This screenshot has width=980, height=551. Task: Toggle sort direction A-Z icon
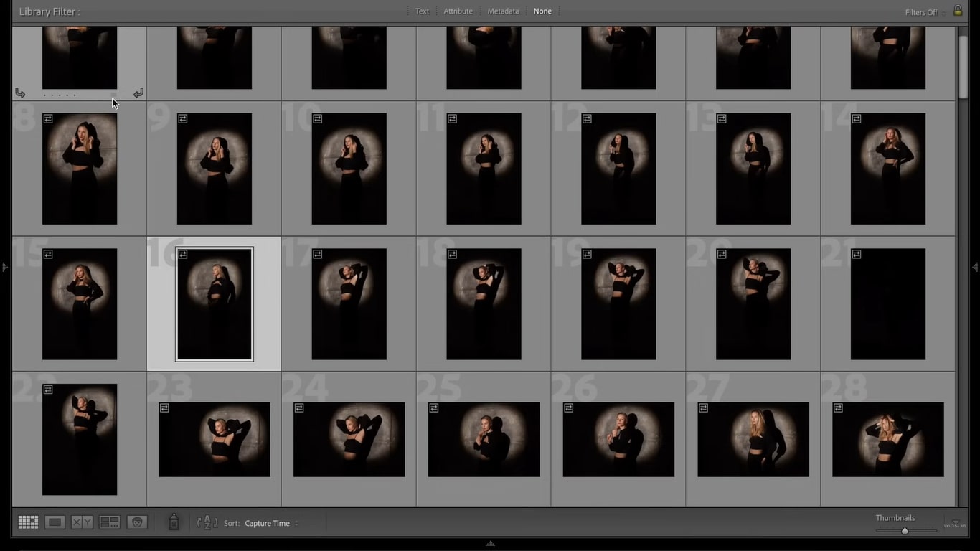[207, 523]
